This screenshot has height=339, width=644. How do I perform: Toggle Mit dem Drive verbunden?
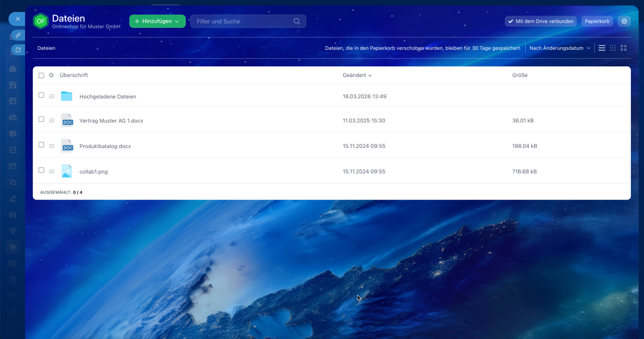pyautogui.click(x=541, y=21)
